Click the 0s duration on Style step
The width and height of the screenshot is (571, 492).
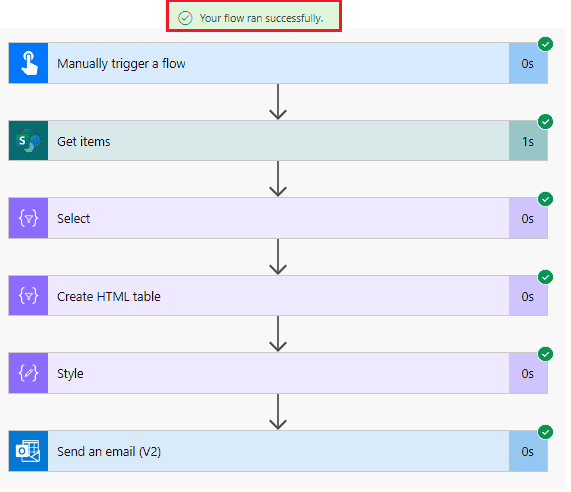[x=527, y=374]
